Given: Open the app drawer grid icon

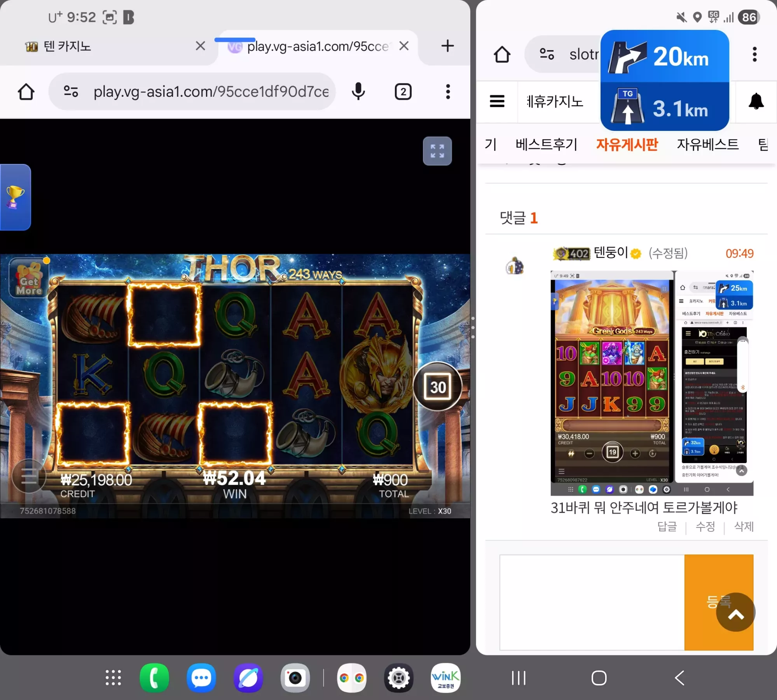Looking at the screenshot, I should tap(113, 678).
